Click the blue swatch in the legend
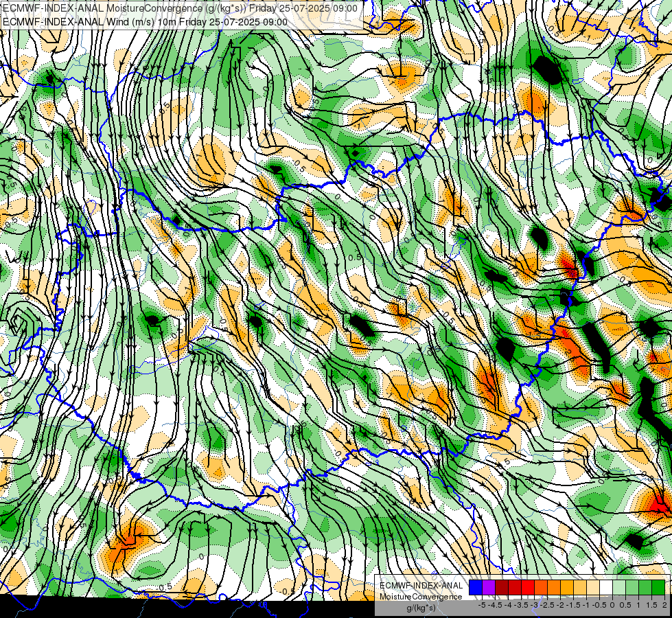672x618 pixels. coord(476,588)
